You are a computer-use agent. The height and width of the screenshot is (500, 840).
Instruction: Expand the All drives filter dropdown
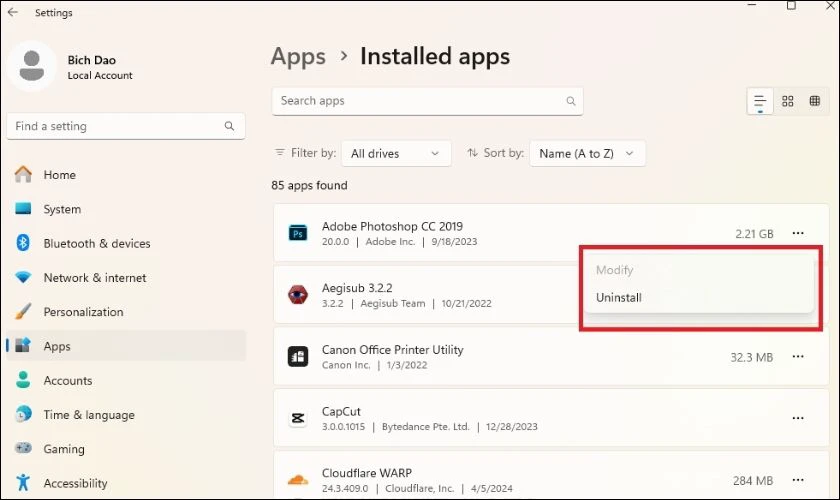(x=396, y=154)
